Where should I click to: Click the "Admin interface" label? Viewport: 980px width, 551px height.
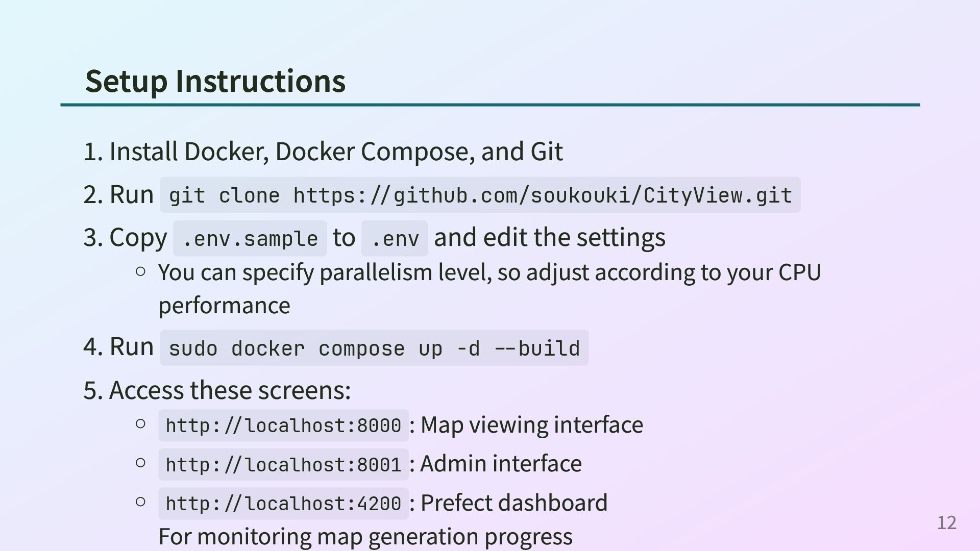[x=501, y=463]
